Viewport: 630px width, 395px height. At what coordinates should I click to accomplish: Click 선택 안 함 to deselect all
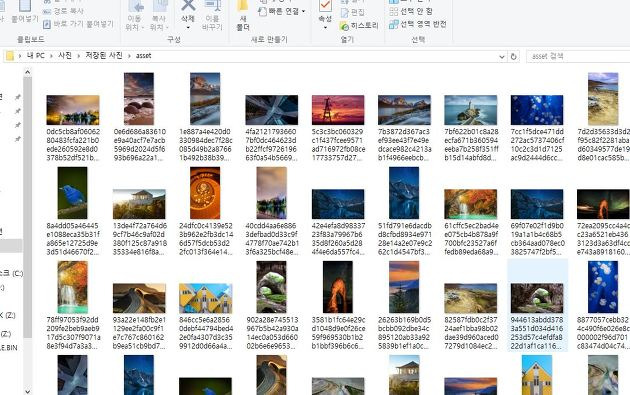click(x=411, y=11)
